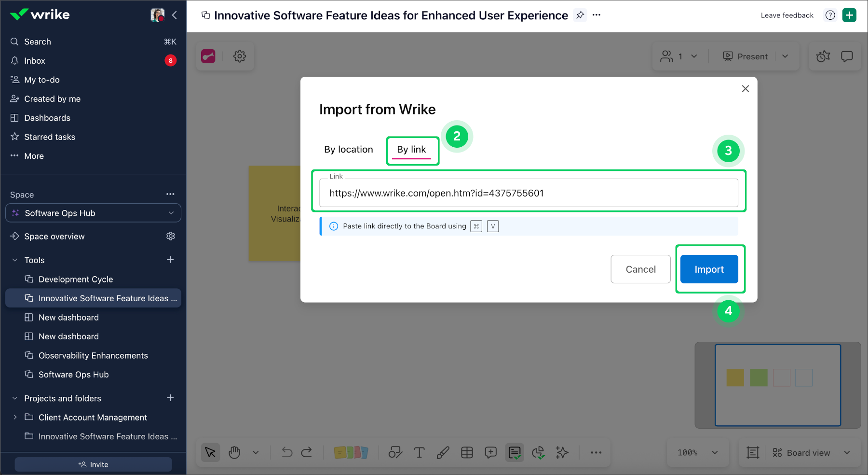Collapse the left sidebar with the chevron

175,15
